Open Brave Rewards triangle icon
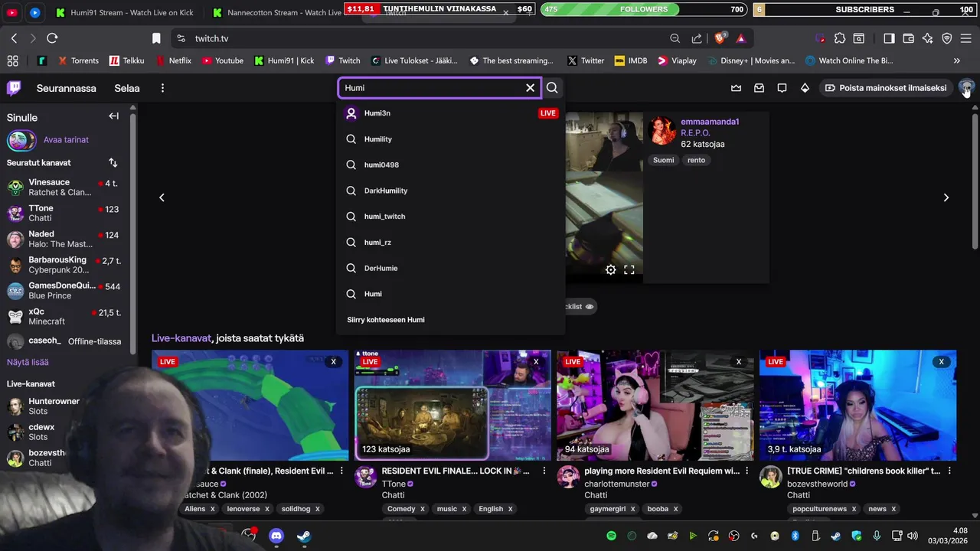The height and width of the screenshot is (551, 980). point(741,38)
